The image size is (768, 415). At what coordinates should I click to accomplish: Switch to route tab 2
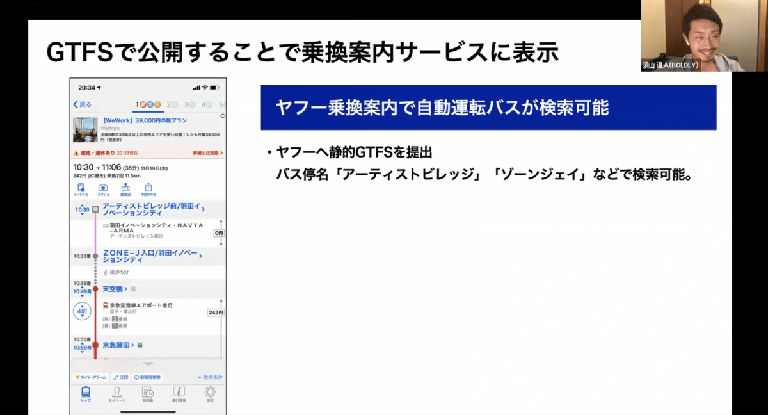click(x=172, y=104)
